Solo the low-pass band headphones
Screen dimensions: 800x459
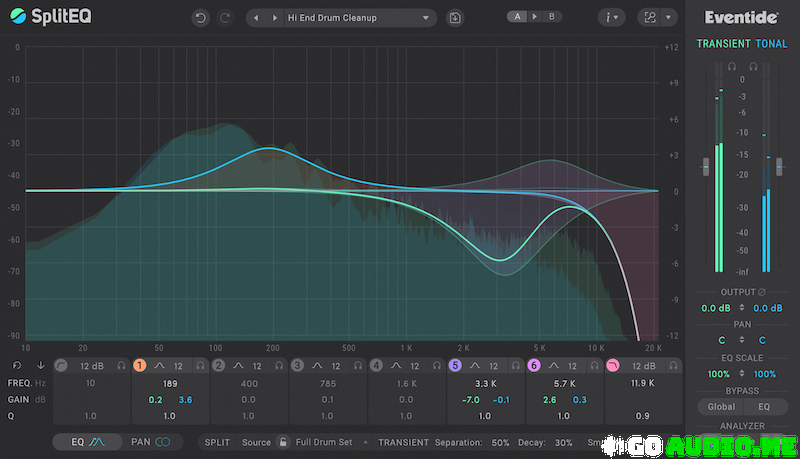point(673,366)
